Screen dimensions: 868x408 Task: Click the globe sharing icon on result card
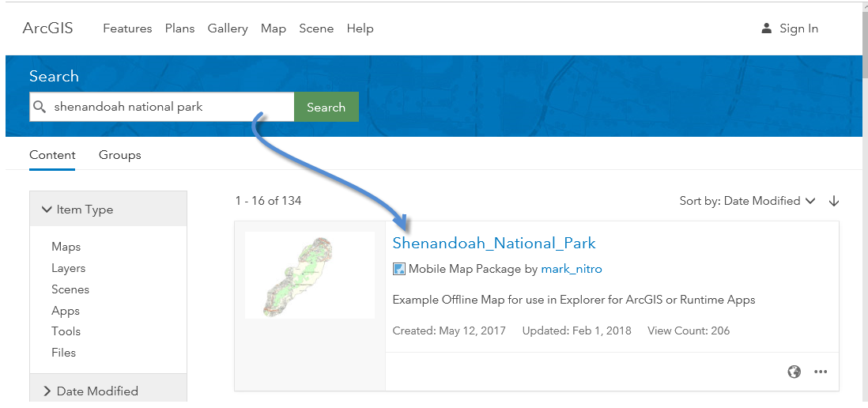point(794,372)
